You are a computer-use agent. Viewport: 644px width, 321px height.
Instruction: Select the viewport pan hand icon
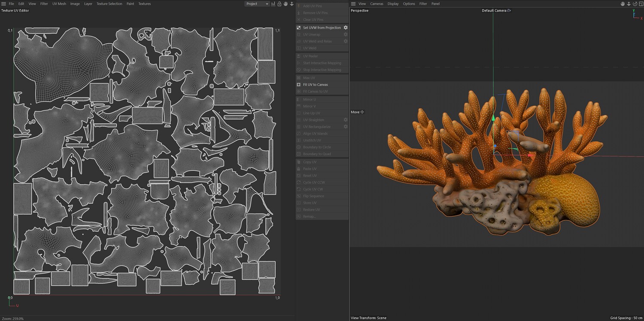623,4
